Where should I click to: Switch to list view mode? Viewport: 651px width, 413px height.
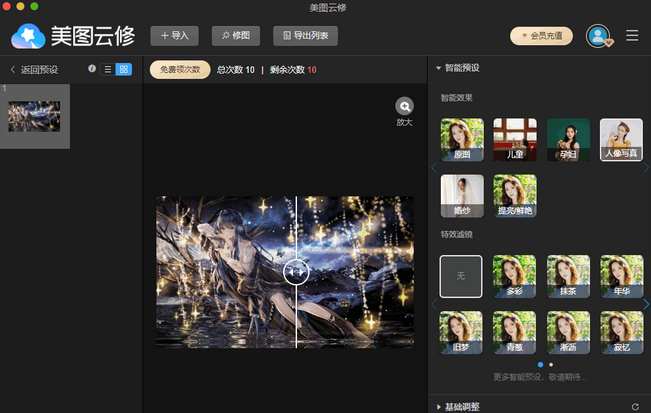107,69
